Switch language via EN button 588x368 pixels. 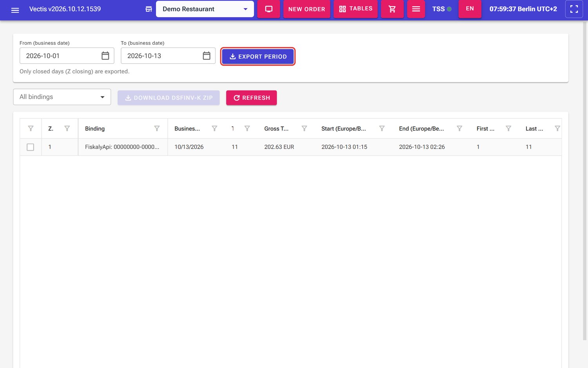click(470, 9)
